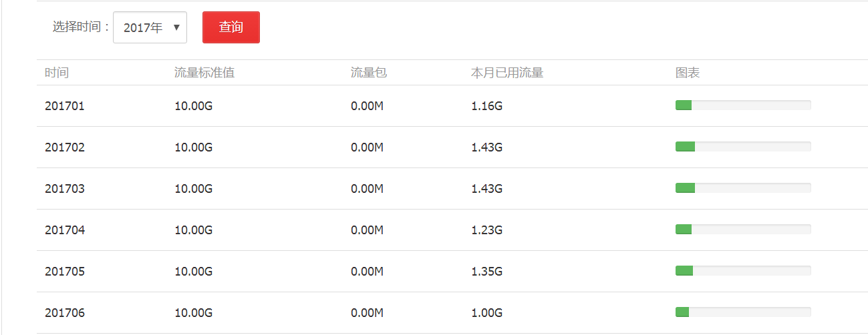The height and width of the screenshot is (335, 868).
Task: Click the 时间 column header
Action: [57, 73]
